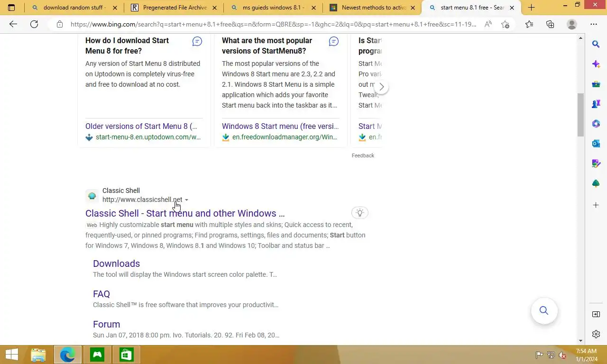Go back with the browser back arrow
Viewport: 607px width, 364px height.
click(13, 24)
